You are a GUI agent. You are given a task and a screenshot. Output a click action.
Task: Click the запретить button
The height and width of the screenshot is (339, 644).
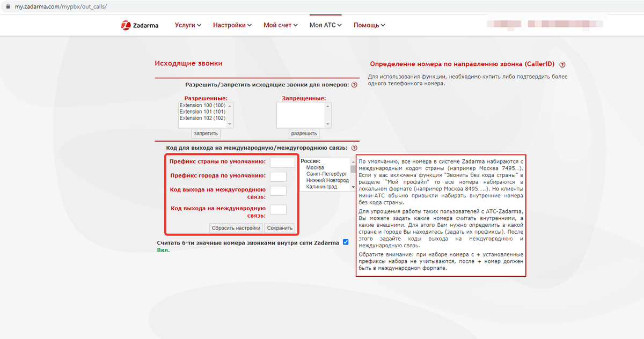pos(206,134)
